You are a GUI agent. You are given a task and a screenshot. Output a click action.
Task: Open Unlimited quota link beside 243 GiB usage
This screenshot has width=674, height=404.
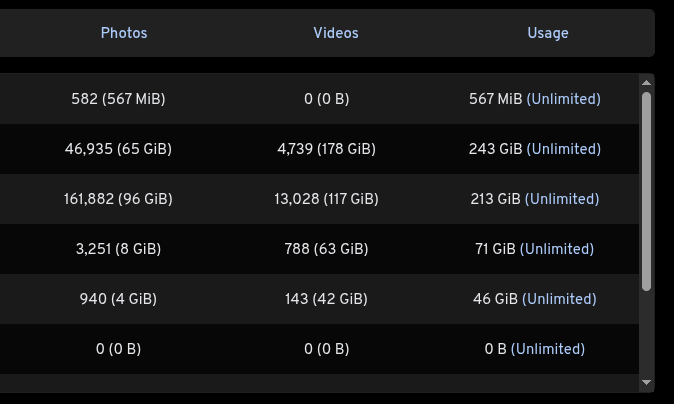click(564, 149)
